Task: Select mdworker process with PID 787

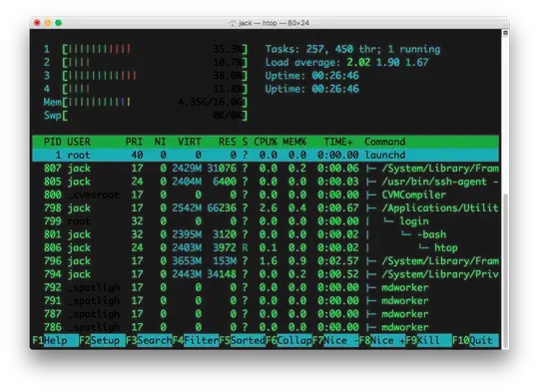Action: [x=266, y=313]
